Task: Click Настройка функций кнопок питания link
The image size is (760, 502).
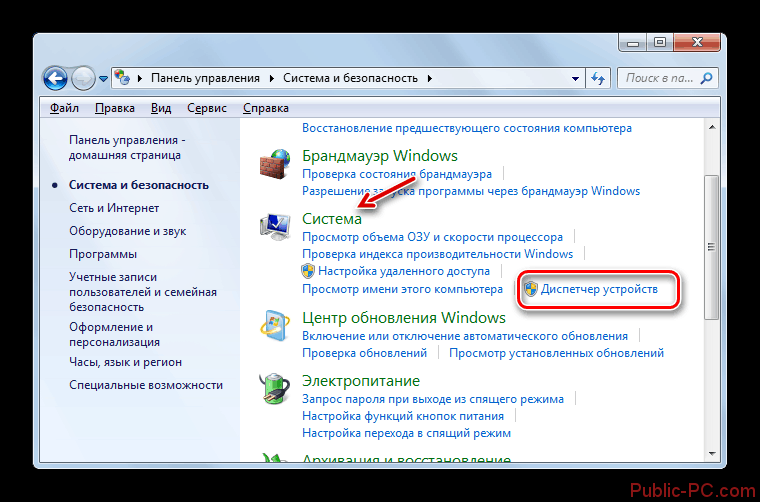Action: 403,416
